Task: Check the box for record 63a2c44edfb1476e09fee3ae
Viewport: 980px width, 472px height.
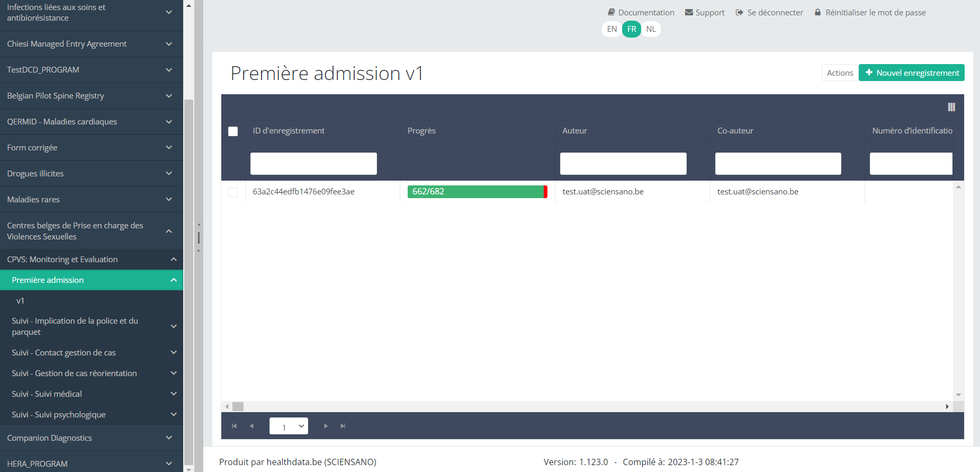Action: tap(233, 192)
